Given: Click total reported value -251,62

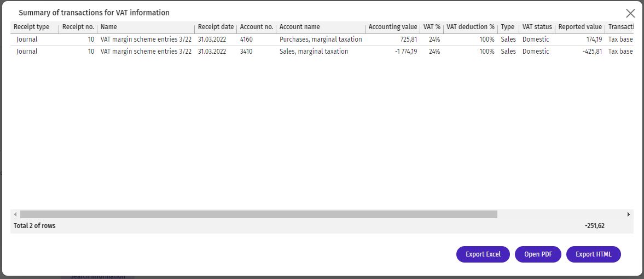Looking at the screenshot, I should point(594,225).
